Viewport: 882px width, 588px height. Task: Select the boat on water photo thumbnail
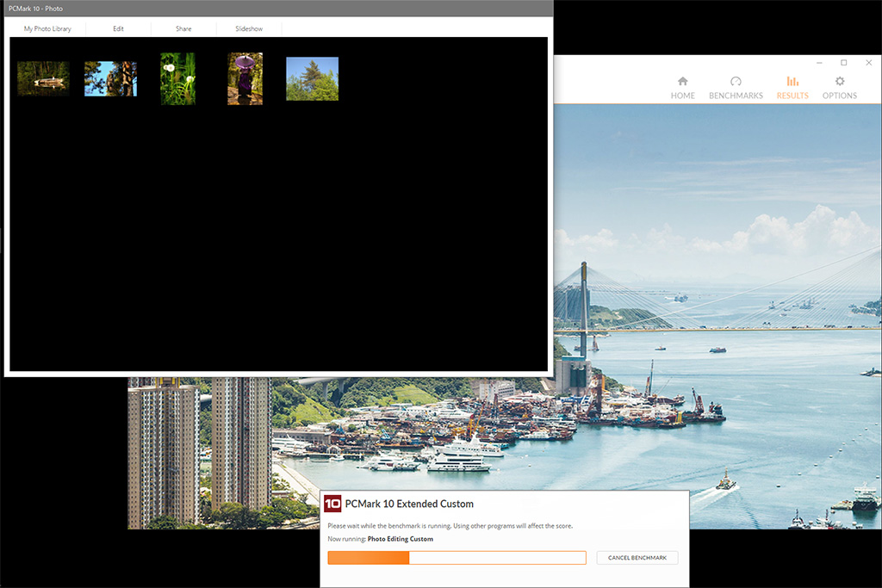43,78
